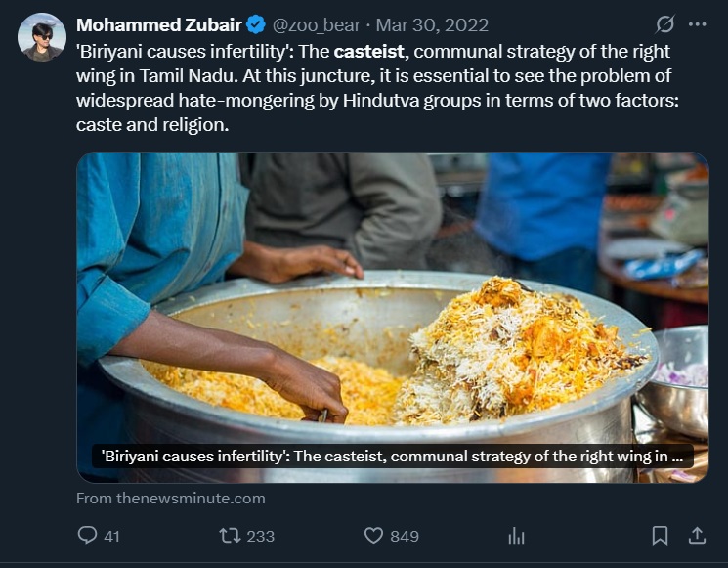Click the Grok slashed-circle icon
Viewport: 728px width, 568px height.
pos(664,24)
